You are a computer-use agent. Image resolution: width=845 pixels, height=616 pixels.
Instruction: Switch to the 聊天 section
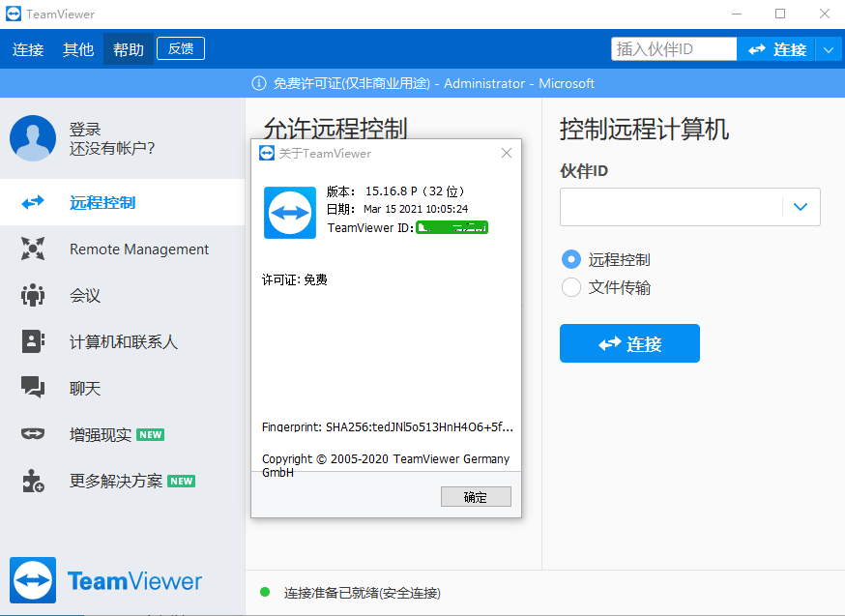[123, 388]
